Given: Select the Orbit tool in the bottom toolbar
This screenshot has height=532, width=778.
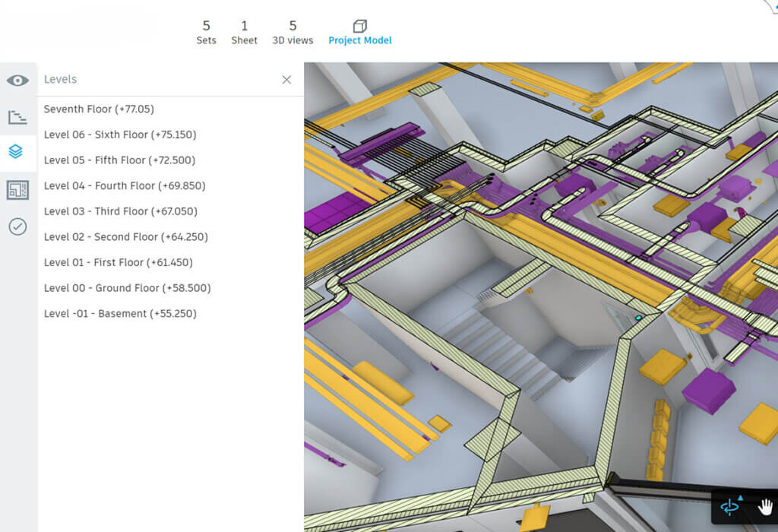Looking at the screenshot, I should (x=732, y=507).
